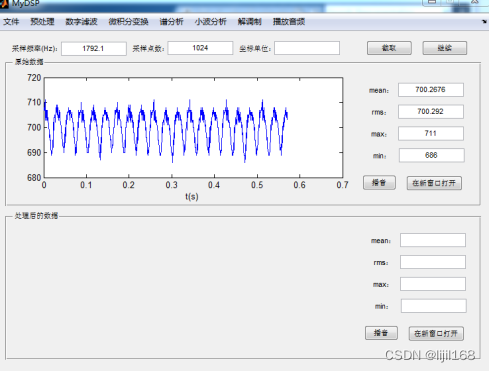Image resolution: width=490 pixels, height=372 pixels.
Task: Click the empty min field in 处理后的数据
Action: pyautogui.click(x=433, y=306)
